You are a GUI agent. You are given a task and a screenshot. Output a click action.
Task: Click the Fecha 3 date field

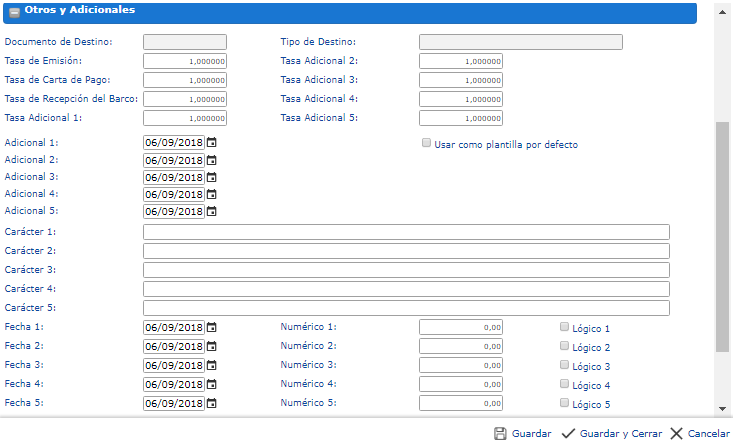point(174,365)
